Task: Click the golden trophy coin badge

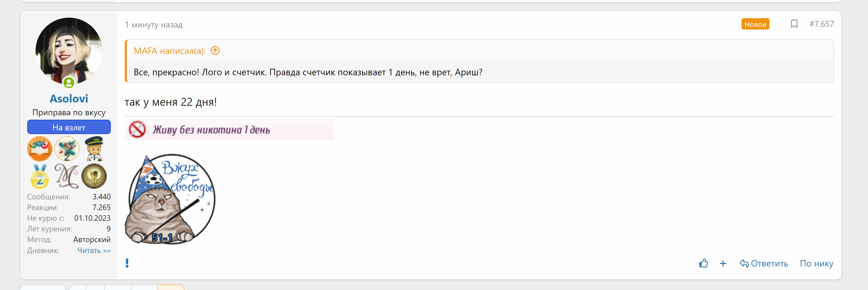Action: coord(94,176)
